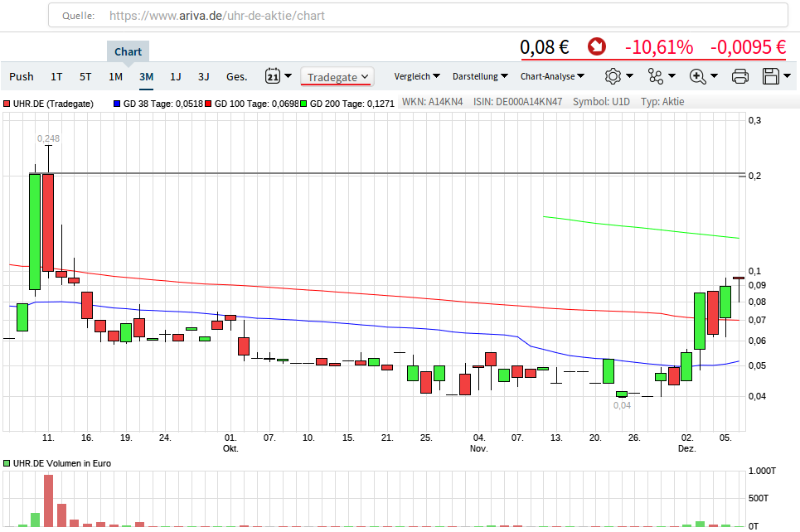Open the Vergleich dropdown

pyautogui.click(x=417, y=76)
